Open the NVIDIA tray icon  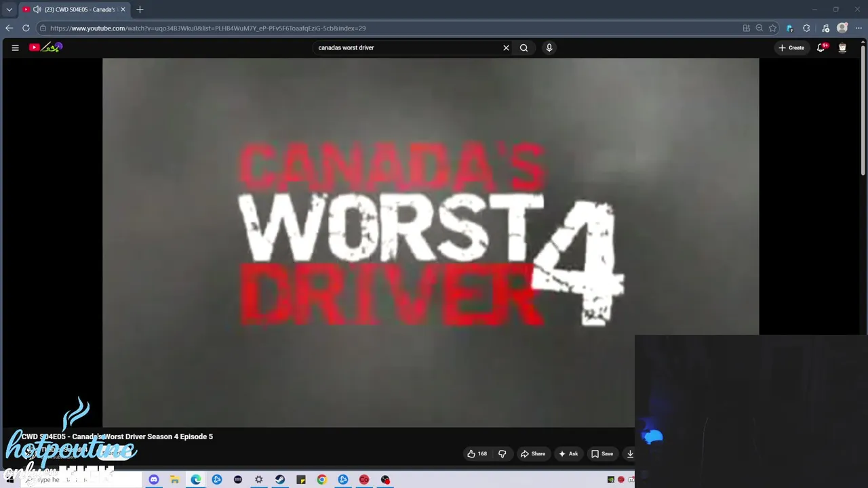coord(611,480)
